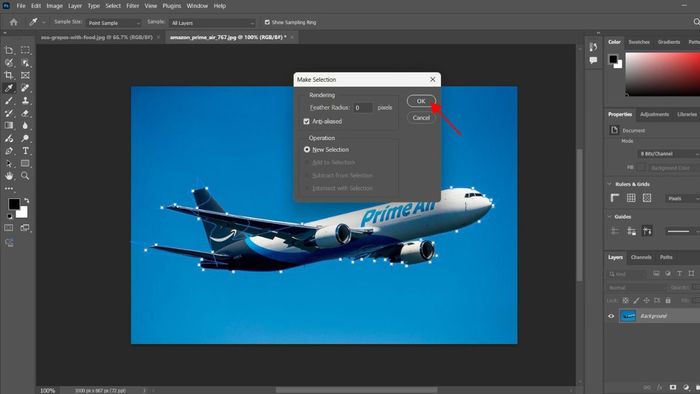
Task: Select the Object Selection tool
Action: 25,62
